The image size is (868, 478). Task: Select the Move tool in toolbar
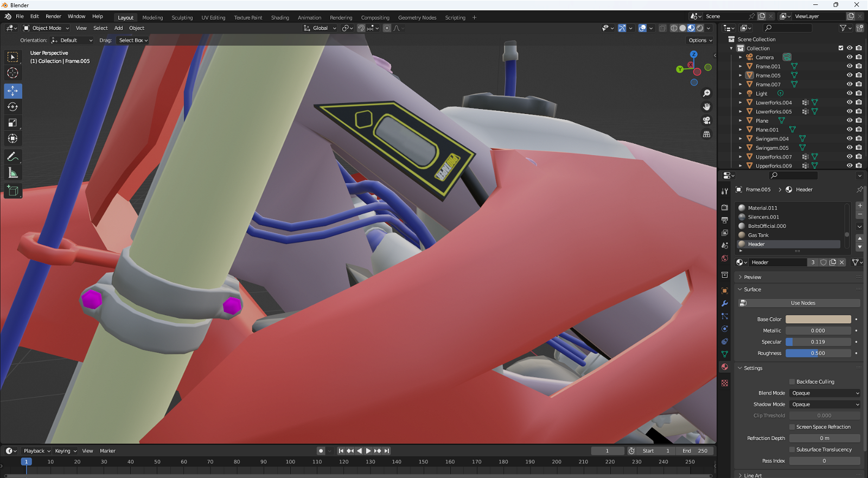(12, 91)
